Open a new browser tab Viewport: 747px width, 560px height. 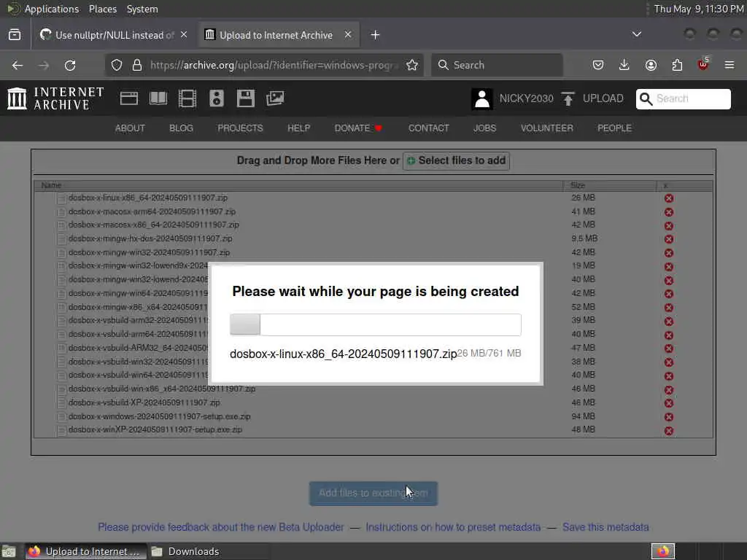(375, 35)
